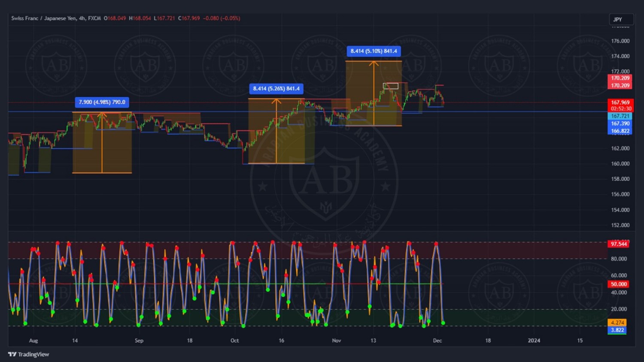Click the close value C167.969

point(189,18)
